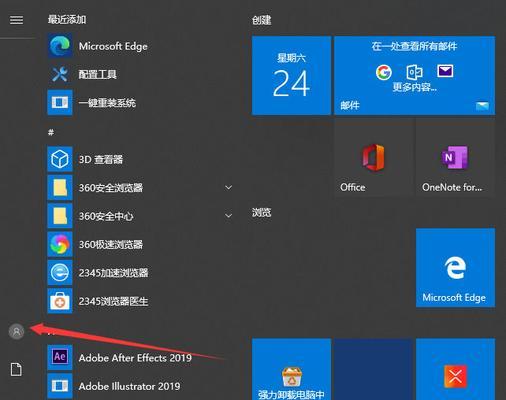Open the OneNote for... tile
506x400 pixels.
click(455, 158)
